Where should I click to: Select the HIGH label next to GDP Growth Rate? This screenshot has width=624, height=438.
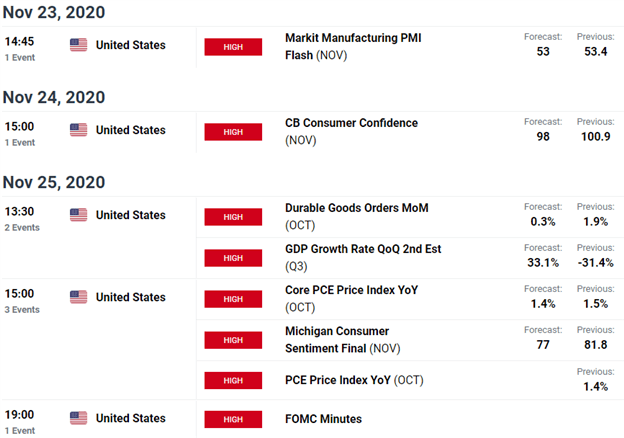233,258
